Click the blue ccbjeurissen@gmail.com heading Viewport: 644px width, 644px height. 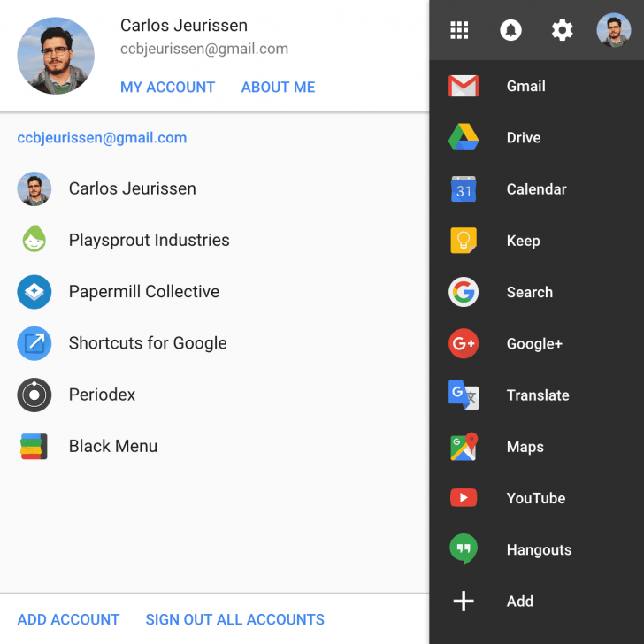click(102, 138)
